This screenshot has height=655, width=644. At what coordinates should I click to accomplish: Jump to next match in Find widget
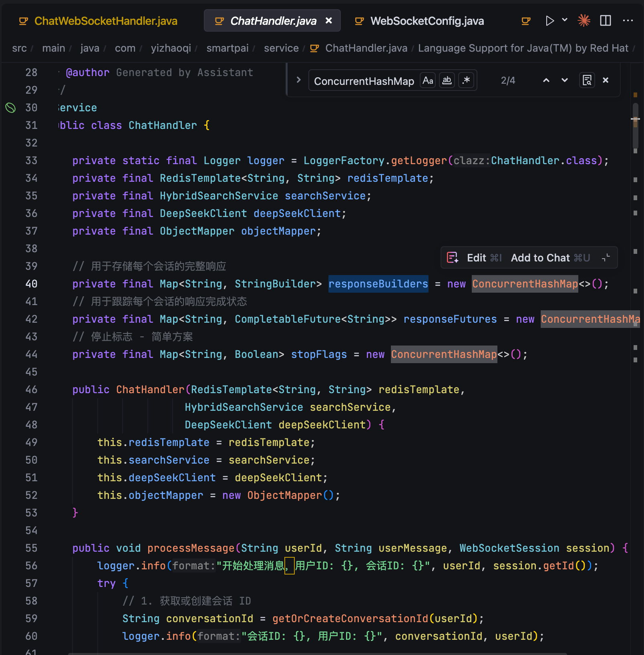565,80
